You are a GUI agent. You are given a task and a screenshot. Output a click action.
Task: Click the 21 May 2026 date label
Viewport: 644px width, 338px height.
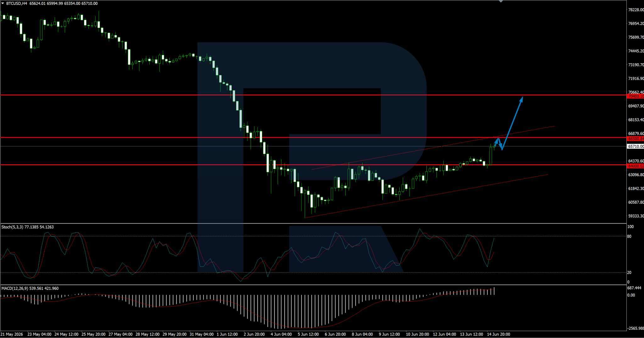click(x=12, y=334)
